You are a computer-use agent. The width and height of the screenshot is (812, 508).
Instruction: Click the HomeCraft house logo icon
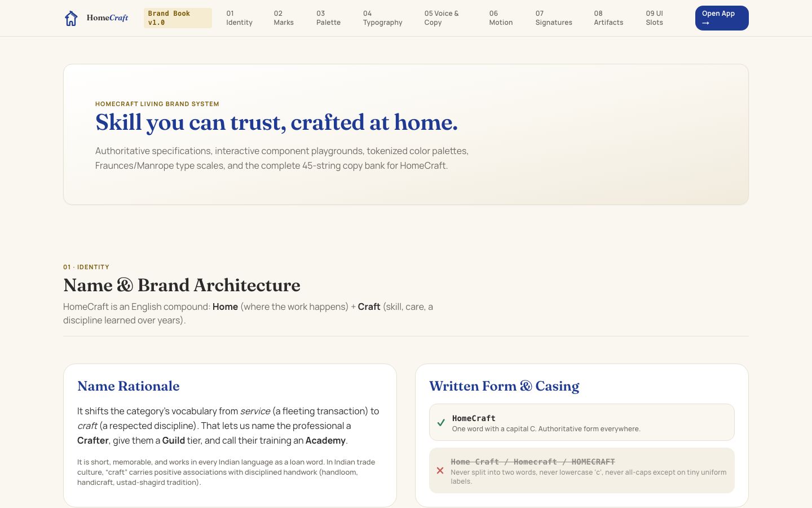point(71,18)
